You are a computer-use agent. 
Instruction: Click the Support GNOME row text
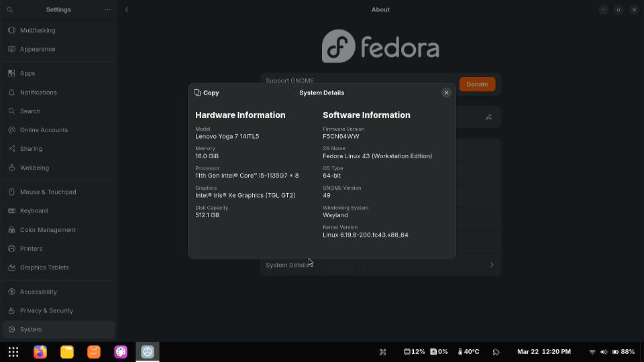coord(290,80)
